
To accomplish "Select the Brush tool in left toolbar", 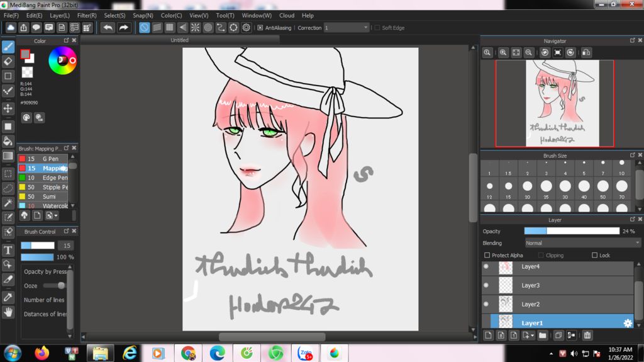I will (8, 47).
